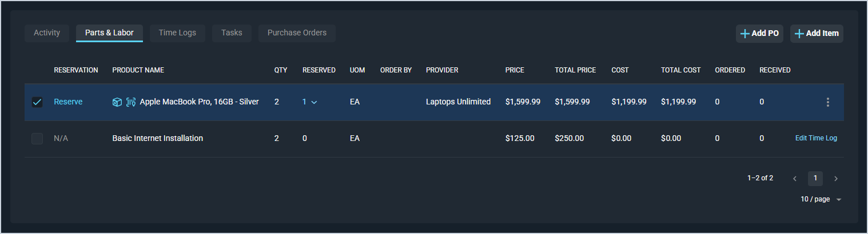The width and height of the screenshot is (868, 234).
Task: Open the Time Logs tab
Action: 177,33
